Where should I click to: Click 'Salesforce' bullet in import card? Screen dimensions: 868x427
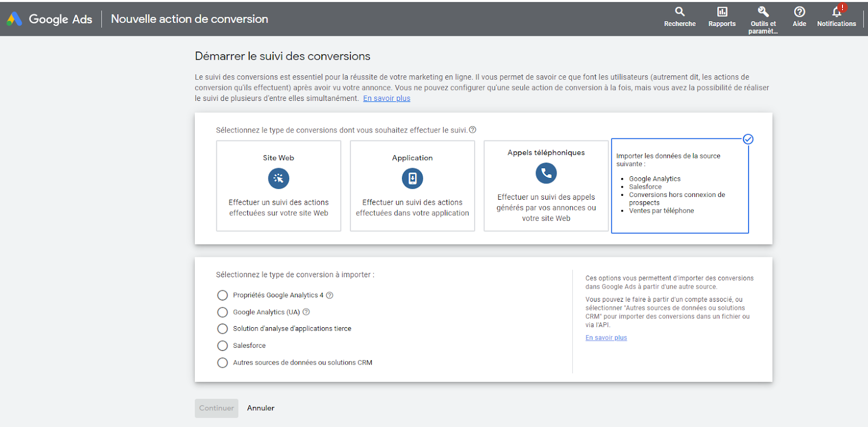645,187
